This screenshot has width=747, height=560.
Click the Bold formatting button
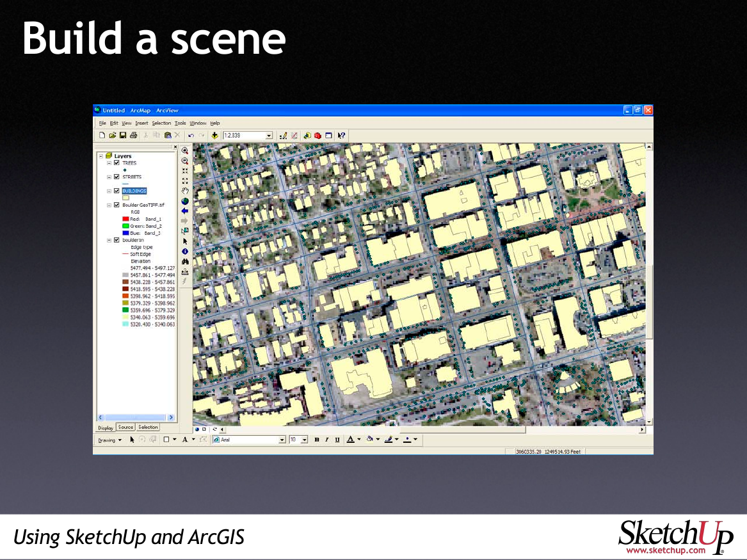tap(317, 440)
